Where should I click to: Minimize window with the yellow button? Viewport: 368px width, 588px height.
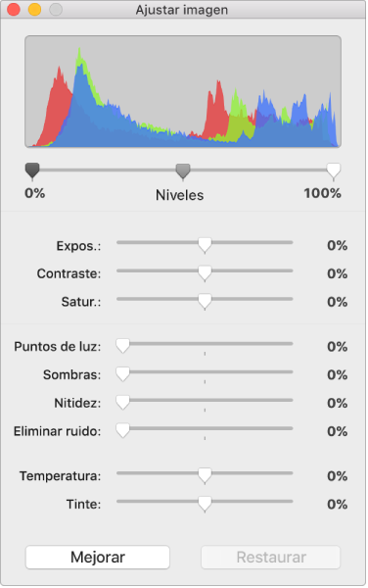pyautogui.click(x=34, y=10)
